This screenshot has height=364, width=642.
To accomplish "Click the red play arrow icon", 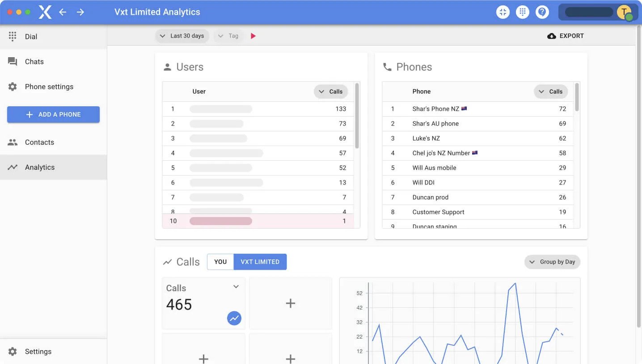I will (x=253, y=36).
